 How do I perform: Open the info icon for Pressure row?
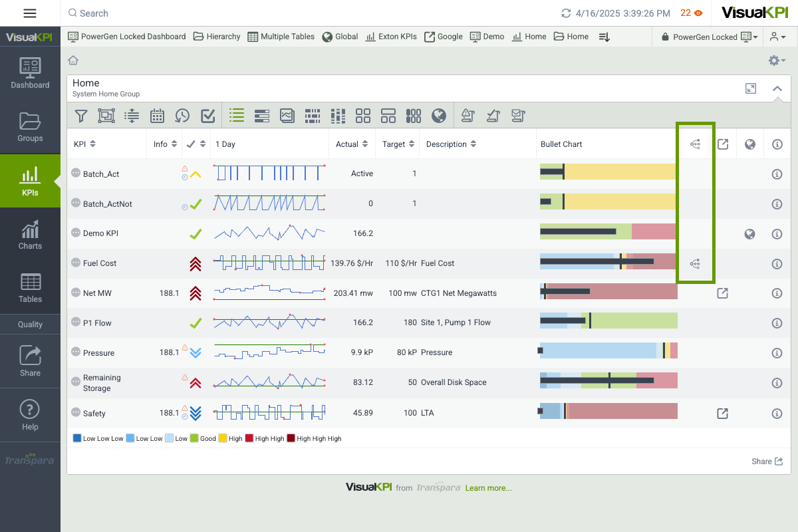pyautogui.click(x=777, y=353)
